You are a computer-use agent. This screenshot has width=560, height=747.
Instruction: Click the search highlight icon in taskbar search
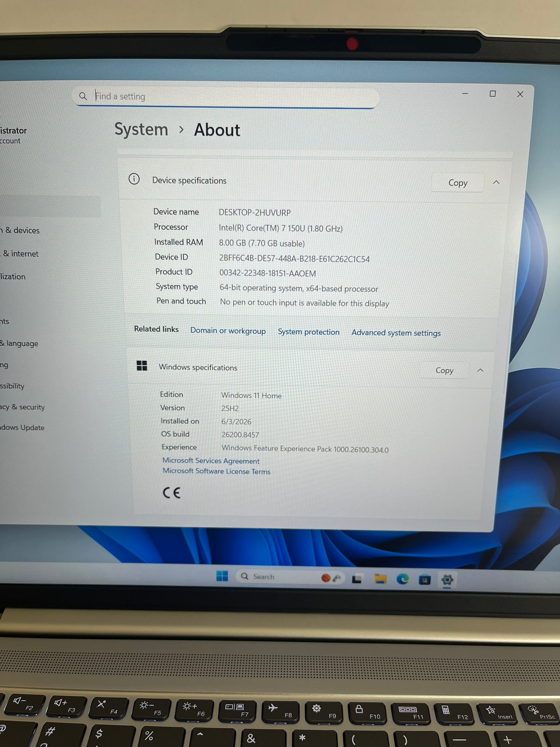pos(331,578)
